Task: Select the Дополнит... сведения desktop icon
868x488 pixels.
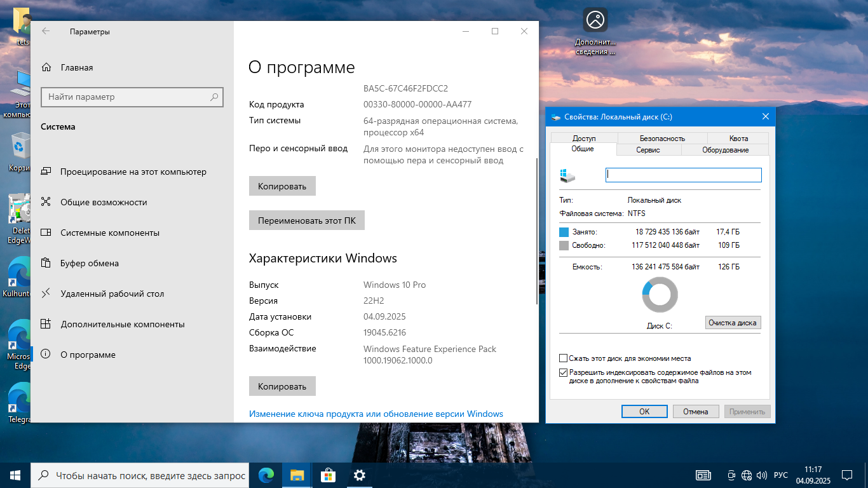Action: pos(595,32)
